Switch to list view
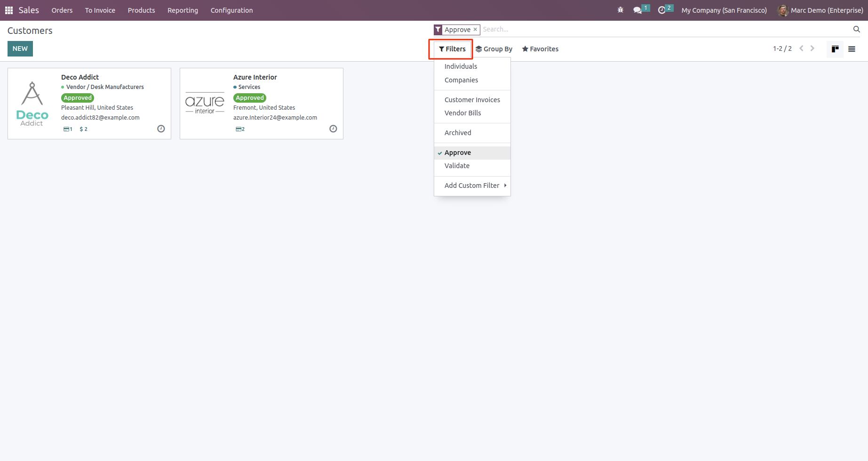The image size is (868, 461). [x=852, y=49]
